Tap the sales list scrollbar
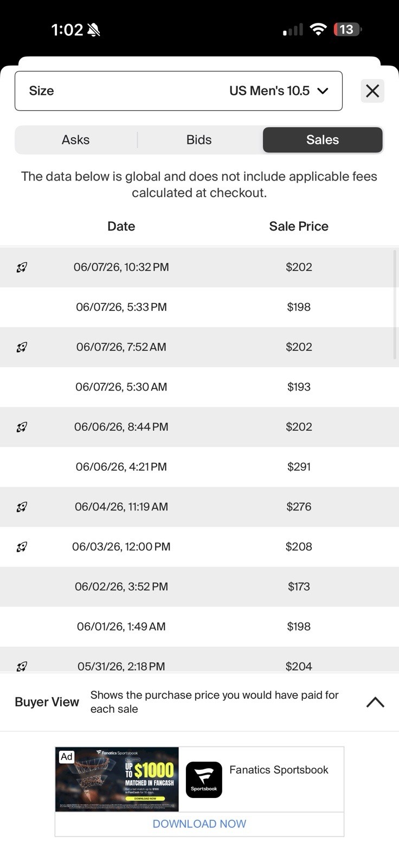The width and height of the screenshot is (399, 868). (x=395, y=304)
